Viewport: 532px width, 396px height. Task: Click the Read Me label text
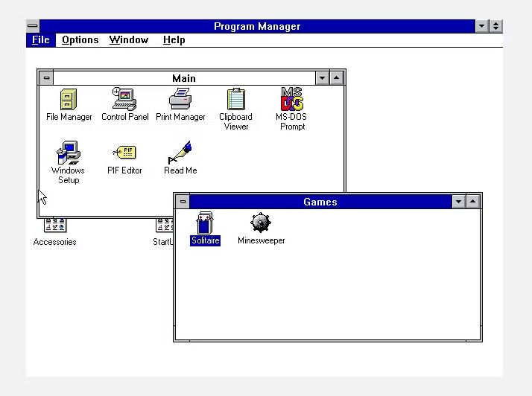click(180, 170)
